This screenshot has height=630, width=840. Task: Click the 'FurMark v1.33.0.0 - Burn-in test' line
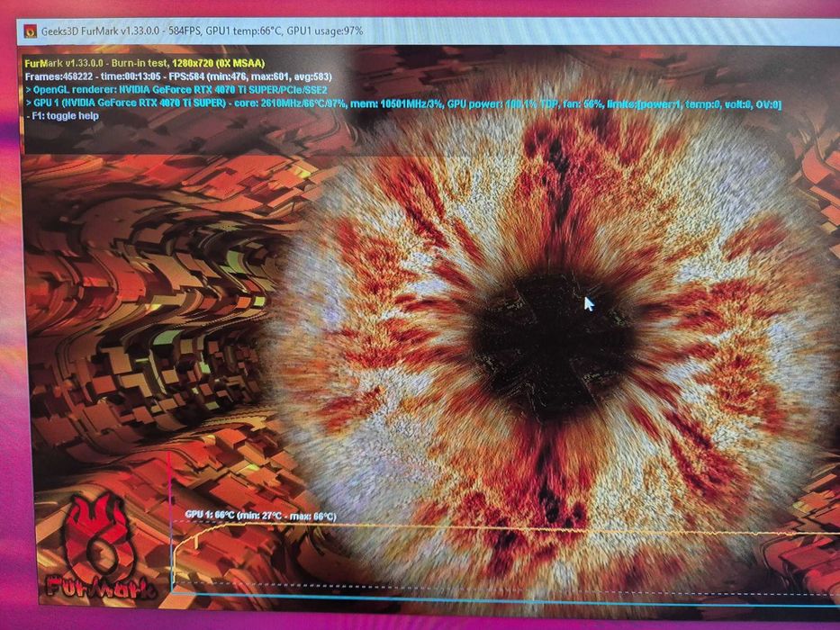pyautogui.click(x=145, y=63)
